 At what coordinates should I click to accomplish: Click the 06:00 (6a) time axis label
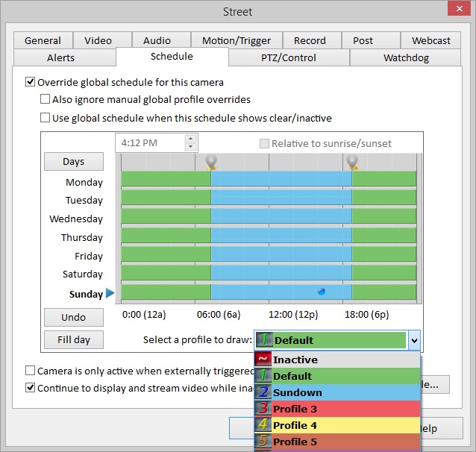(219, 315)
